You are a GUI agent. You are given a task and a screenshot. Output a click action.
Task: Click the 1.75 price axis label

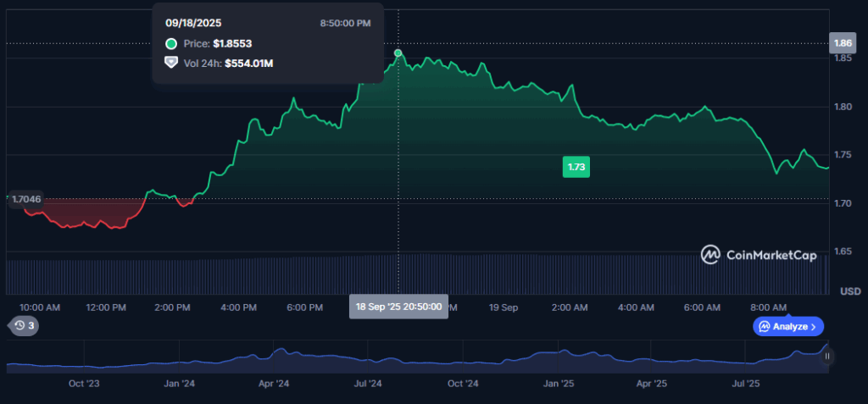pyautogui.click(x=843, y=156)
